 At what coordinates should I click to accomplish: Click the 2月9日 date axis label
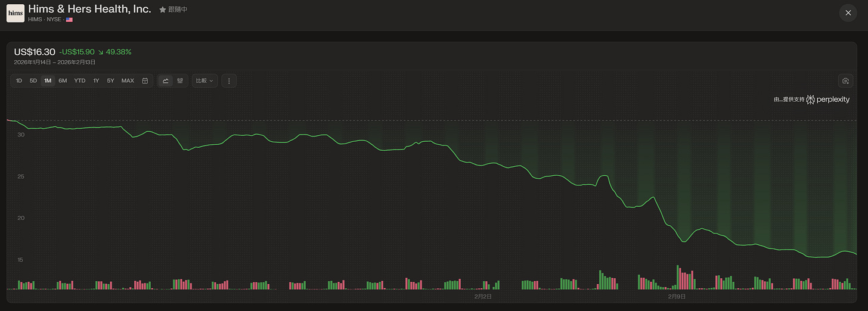677,296
